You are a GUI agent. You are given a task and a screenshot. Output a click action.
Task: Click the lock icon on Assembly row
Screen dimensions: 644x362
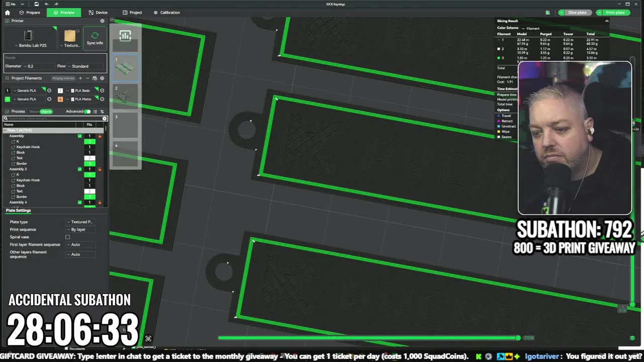tap(100, 136)
